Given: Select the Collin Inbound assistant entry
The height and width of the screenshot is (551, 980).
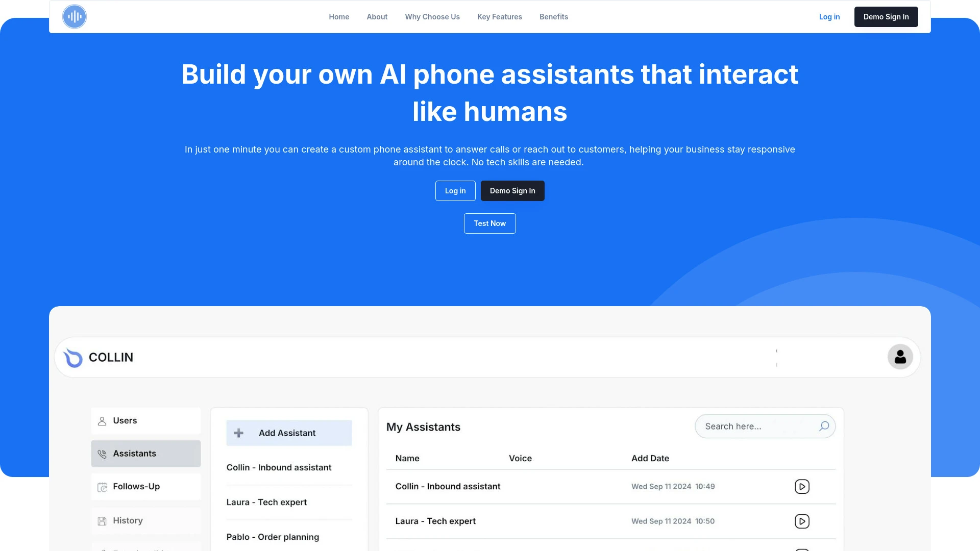Looking at the screenshot, I should point(448,486).
